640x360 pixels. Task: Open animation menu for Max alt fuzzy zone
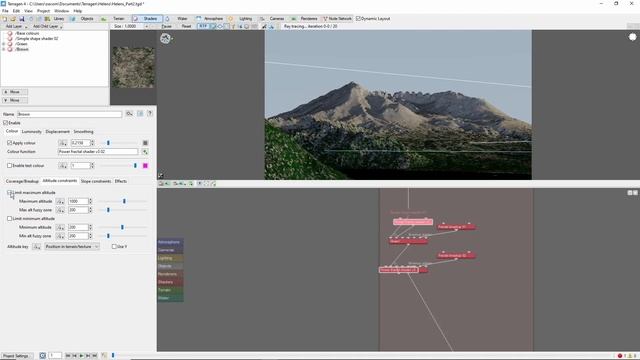tap(60, 210)
